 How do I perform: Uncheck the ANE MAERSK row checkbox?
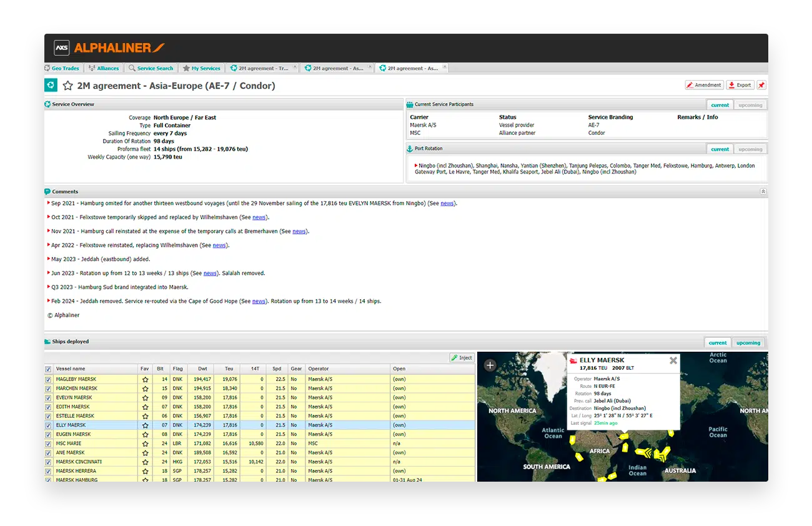[48, 453]
